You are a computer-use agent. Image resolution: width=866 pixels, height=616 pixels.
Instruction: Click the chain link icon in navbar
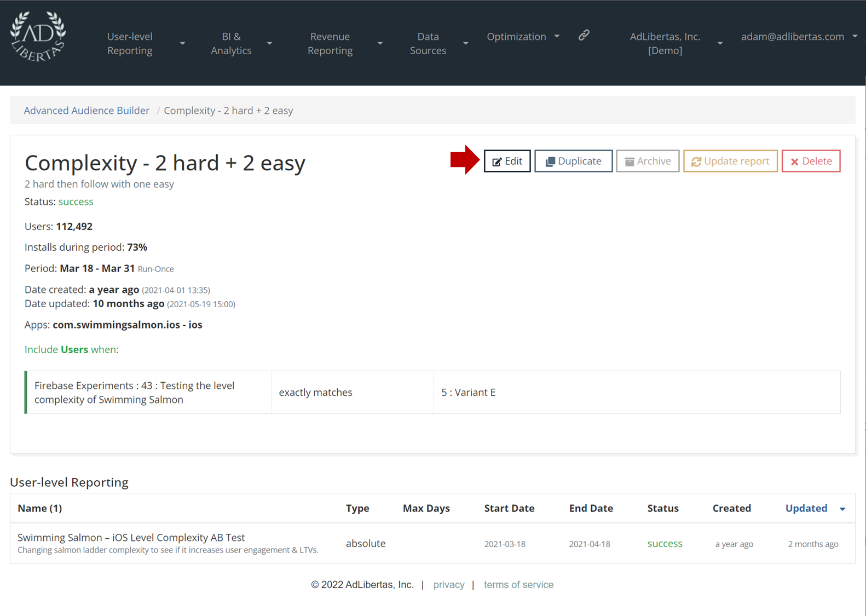pyautogui.click(x=584, y=36)
